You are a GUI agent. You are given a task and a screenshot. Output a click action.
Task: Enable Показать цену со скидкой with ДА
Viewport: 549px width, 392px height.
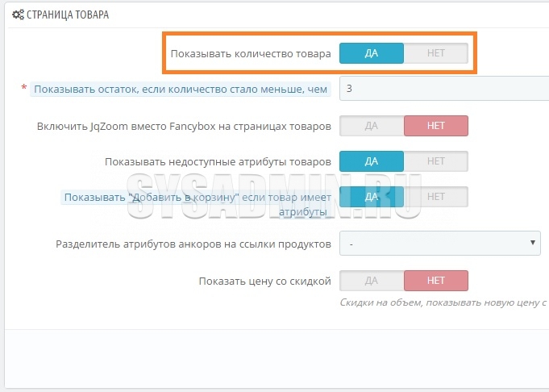click(x=372, y=281)
